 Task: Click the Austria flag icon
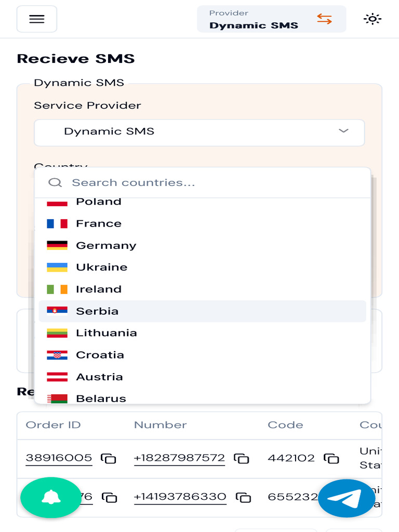57,377
